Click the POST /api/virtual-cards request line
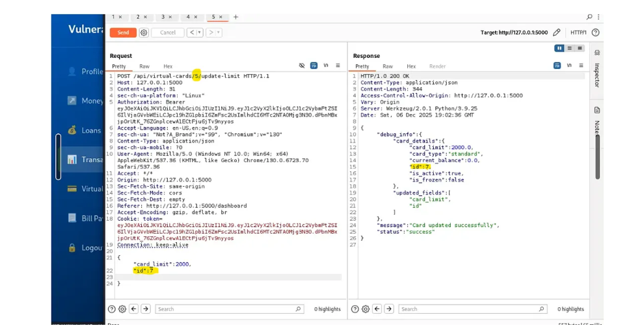 point(193,76)
